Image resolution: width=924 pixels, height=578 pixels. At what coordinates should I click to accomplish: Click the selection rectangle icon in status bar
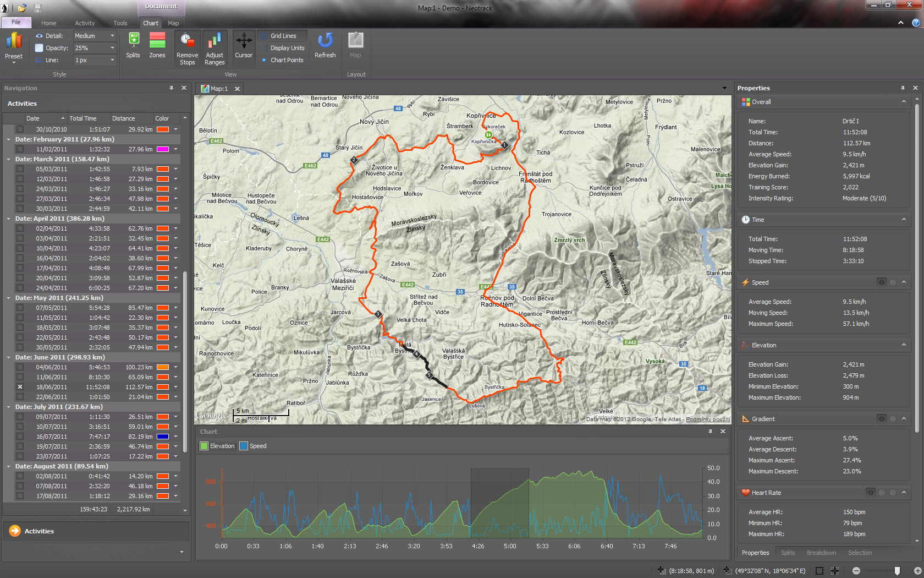pyautogui.click(x=820, y=571)
